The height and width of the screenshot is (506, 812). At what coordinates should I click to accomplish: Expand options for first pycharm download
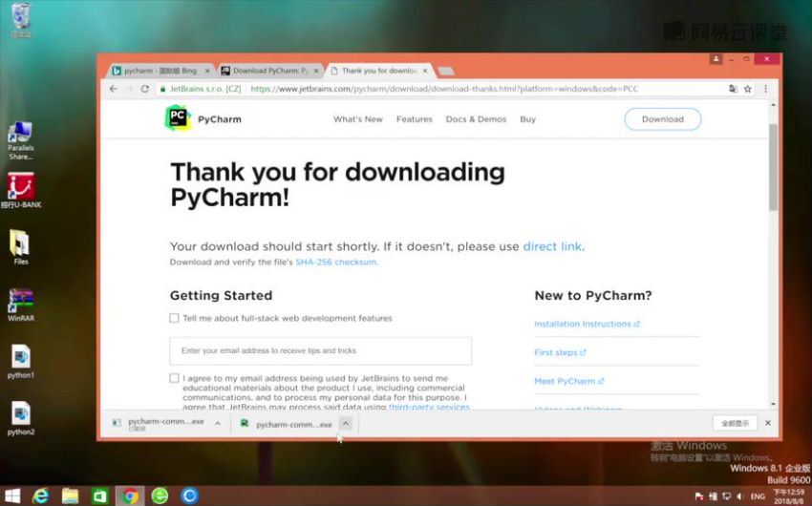tap(218, 424)
